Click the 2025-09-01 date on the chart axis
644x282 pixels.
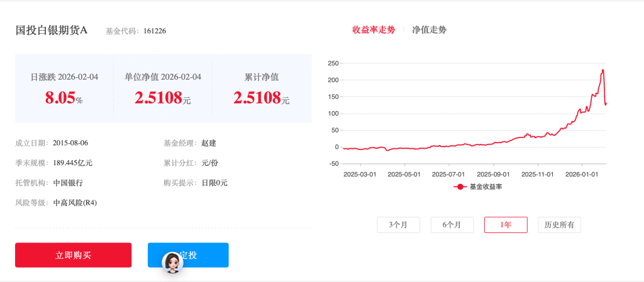[x=493, y=174]
